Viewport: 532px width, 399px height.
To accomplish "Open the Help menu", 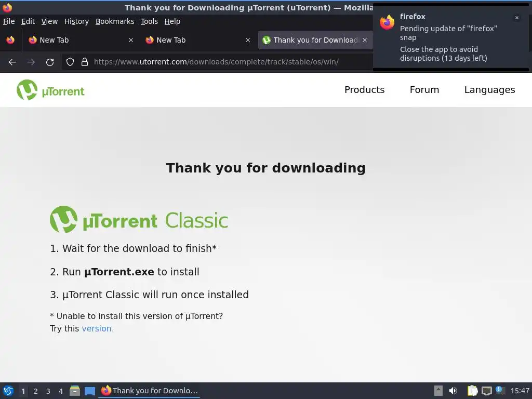I will tap(172, 21).
